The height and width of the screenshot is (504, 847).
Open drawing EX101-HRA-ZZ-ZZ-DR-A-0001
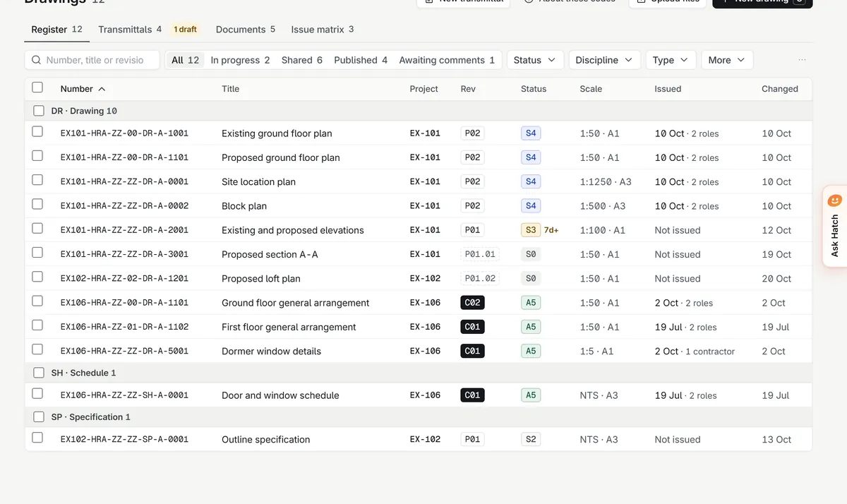pos(124,181)
